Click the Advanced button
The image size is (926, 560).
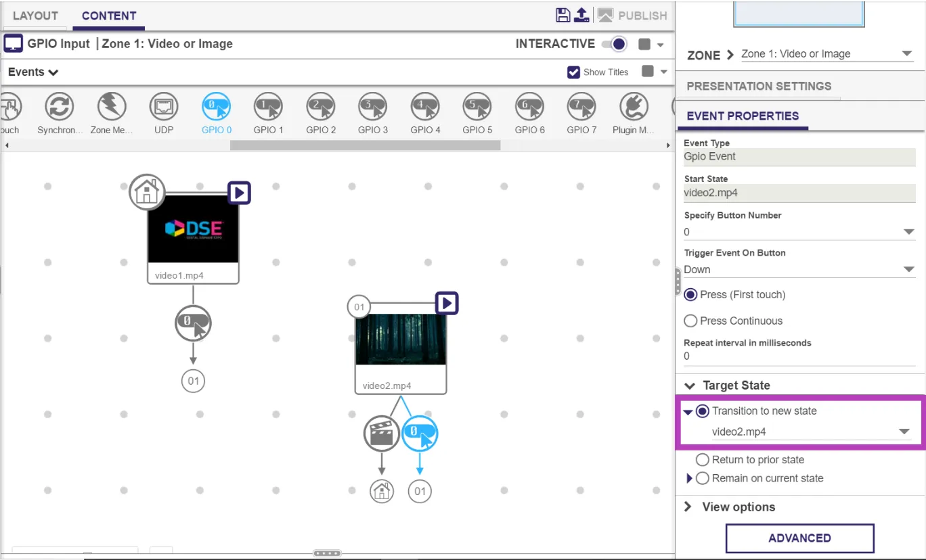(799, 538)
